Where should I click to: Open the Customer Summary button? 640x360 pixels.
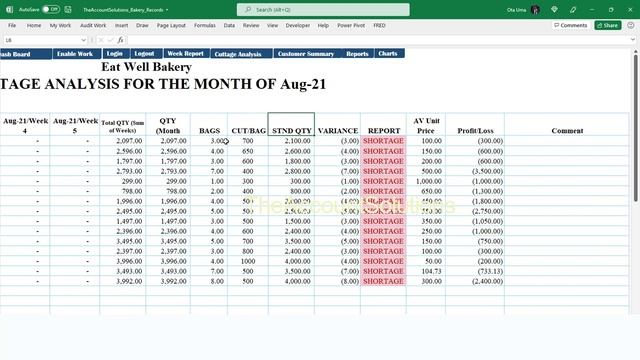tap(307, 54)
